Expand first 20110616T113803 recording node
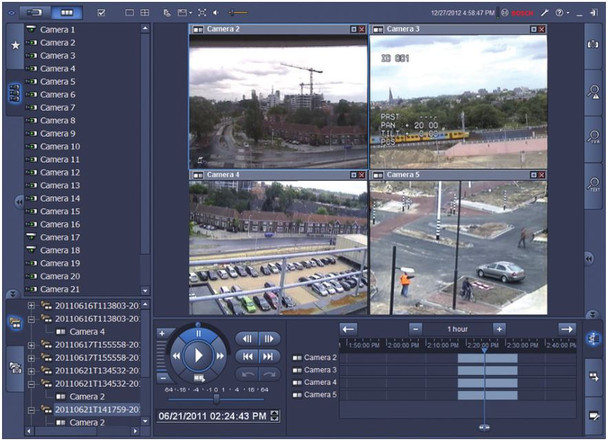This screenshot has width=608, height=441. tap(31, 306)
